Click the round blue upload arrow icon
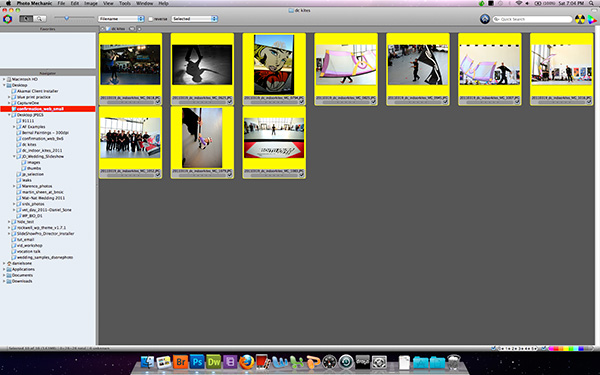Screen dimensions: 600x375 point(485,19)
